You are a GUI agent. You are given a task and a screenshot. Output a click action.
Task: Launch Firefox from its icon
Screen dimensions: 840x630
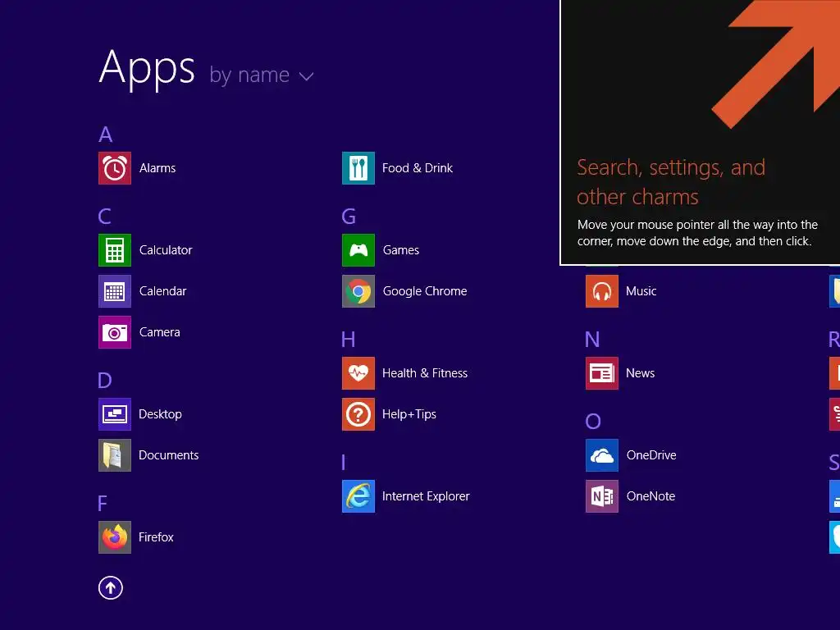(115, 537)
